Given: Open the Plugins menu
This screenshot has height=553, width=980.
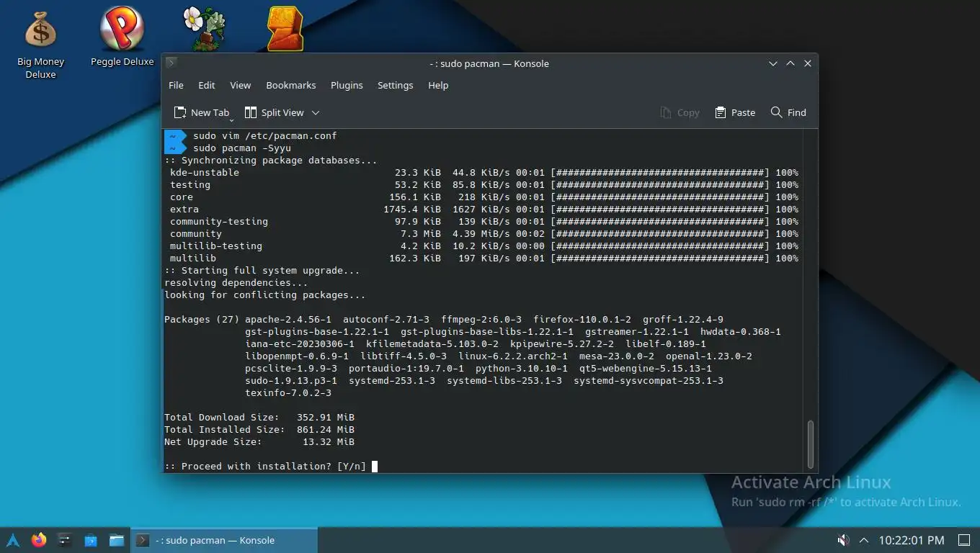Looking at the screenshot, I should tap(347, 85).
